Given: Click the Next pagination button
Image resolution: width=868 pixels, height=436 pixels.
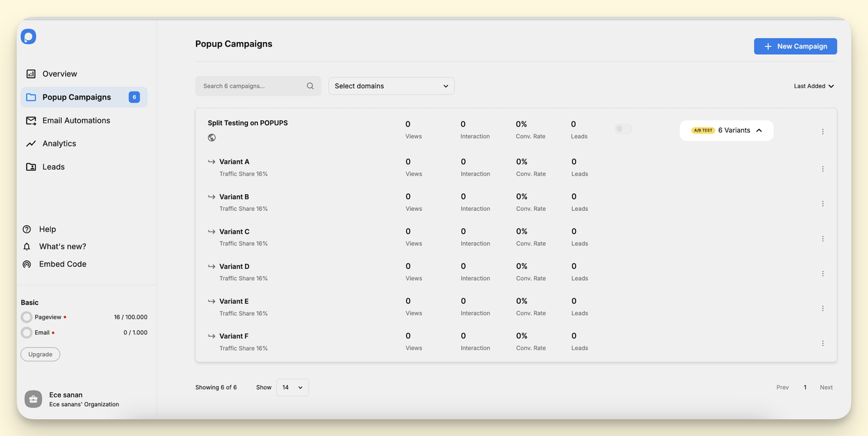Looking at the screenshot, I should (826, 388).
